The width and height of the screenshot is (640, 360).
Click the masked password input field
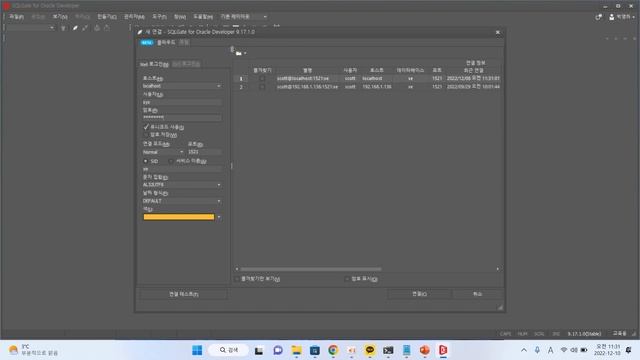pos(182,118)
